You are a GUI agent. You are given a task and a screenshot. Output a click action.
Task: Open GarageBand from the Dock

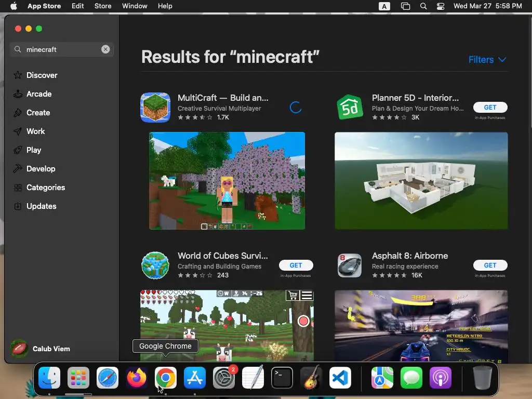click(x=311, y=378)
